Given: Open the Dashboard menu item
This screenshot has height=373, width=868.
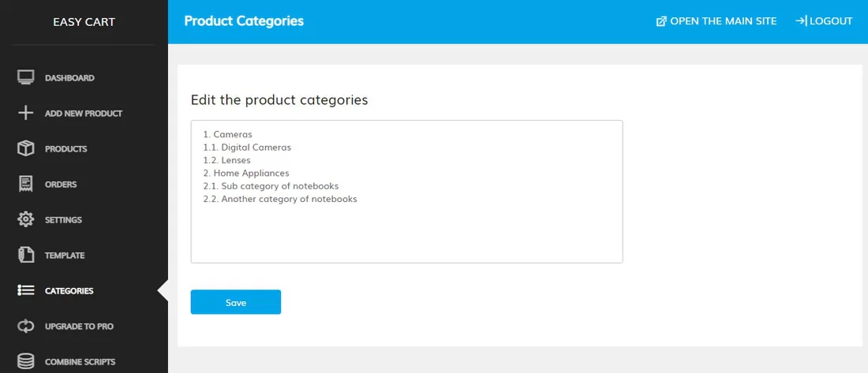Looking at the screenshot, I should pos(69,78).
